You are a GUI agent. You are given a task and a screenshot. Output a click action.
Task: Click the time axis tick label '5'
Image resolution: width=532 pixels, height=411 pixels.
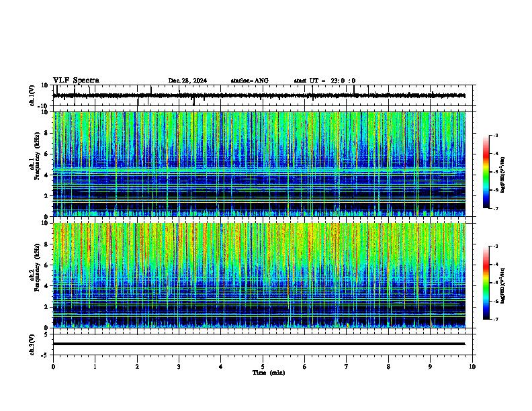click(263, 367)
